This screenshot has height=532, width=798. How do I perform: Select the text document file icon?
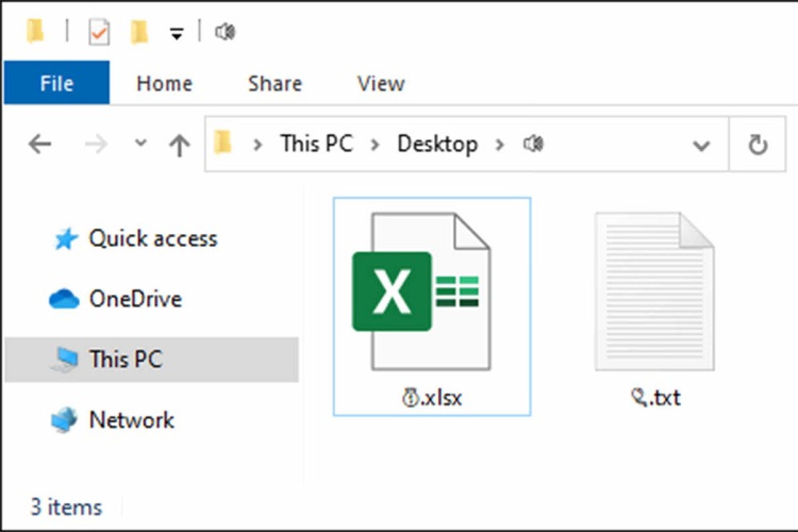point(655,291)
